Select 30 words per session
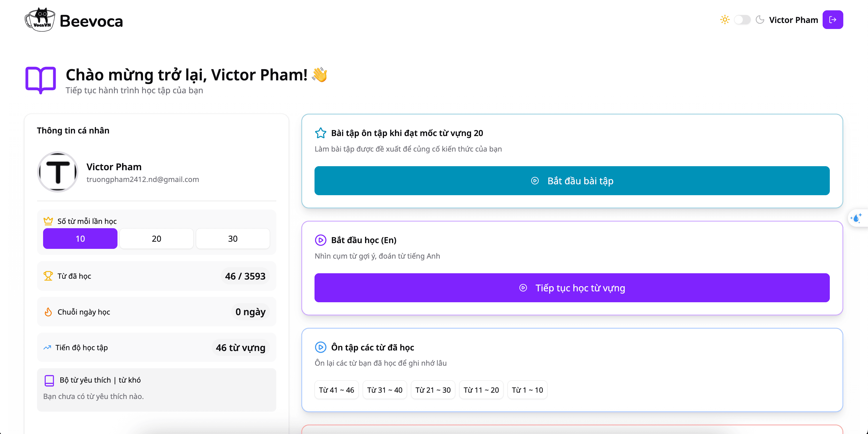This screenshot has height=434, width=868. (233, 239)
